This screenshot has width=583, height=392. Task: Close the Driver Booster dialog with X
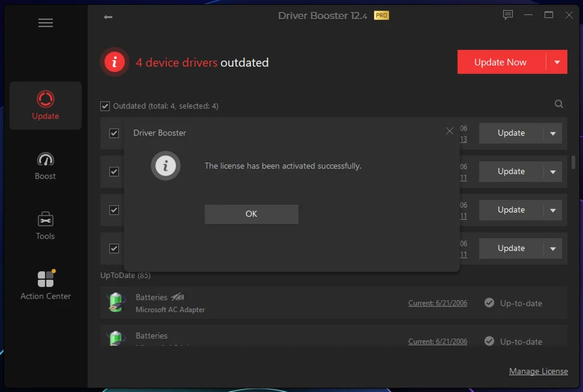[449, 131]
